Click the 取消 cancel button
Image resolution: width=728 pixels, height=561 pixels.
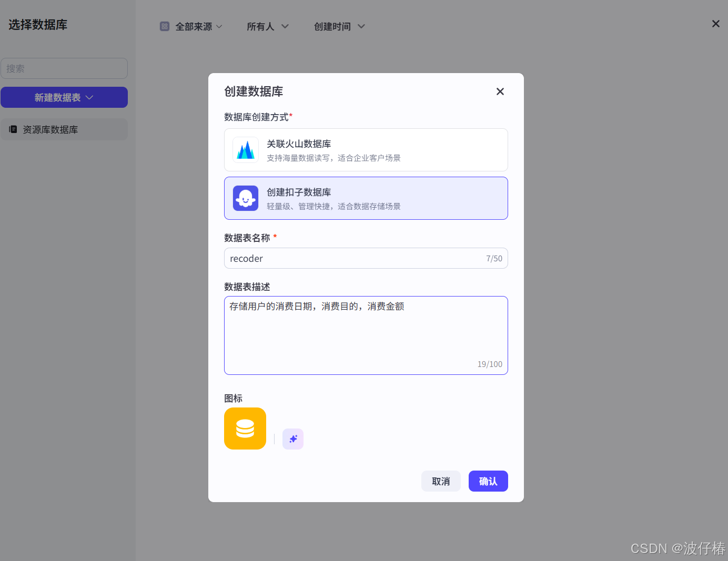(441, 481)
